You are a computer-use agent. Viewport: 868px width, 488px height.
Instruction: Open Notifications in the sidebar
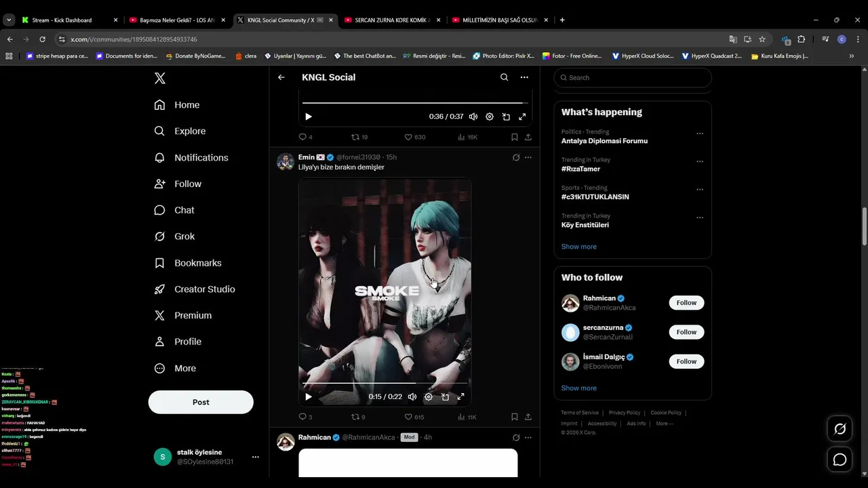coord(191,158)
